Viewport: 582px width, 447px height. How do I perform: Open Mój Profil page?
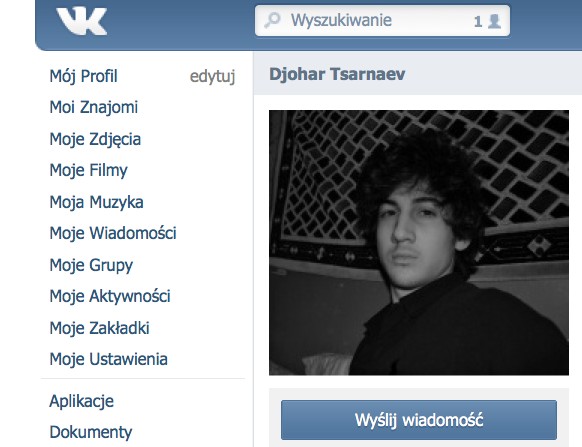84,76
